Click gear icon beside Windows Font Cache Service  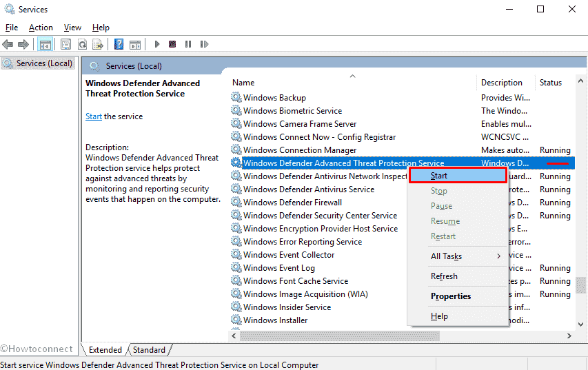pyautogui.click(x=236, y=281)
